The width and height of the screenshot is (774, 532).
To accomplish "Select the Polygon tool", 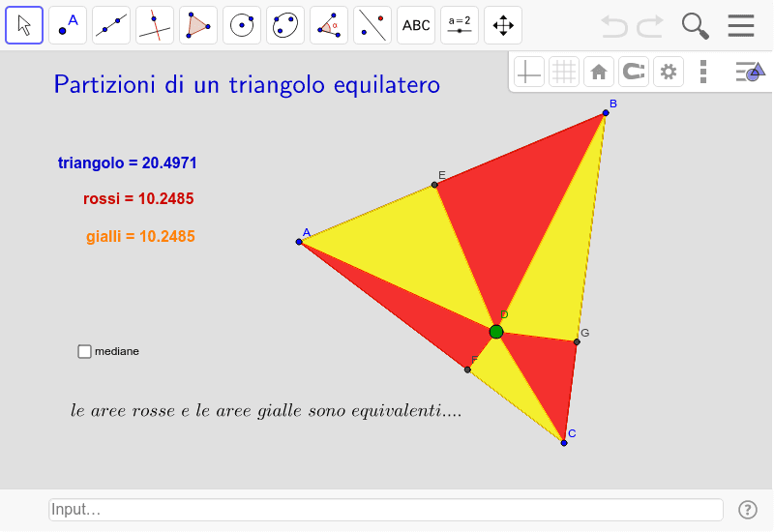I will 198,25.
